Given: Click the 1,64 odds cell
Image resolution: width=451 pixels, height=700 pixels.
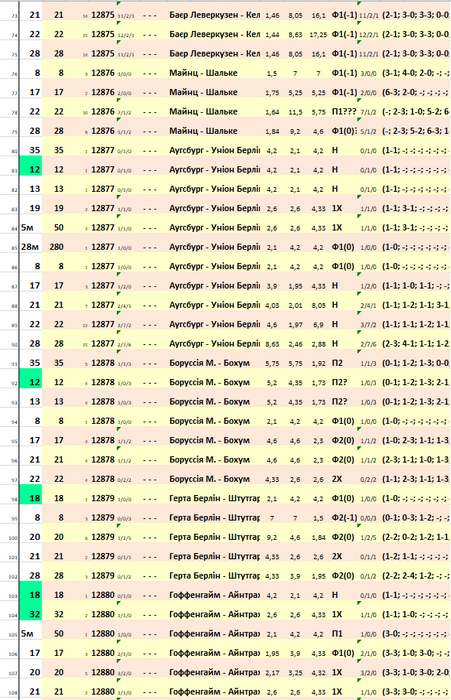Looking at the screenshot, I should (272, 112).
